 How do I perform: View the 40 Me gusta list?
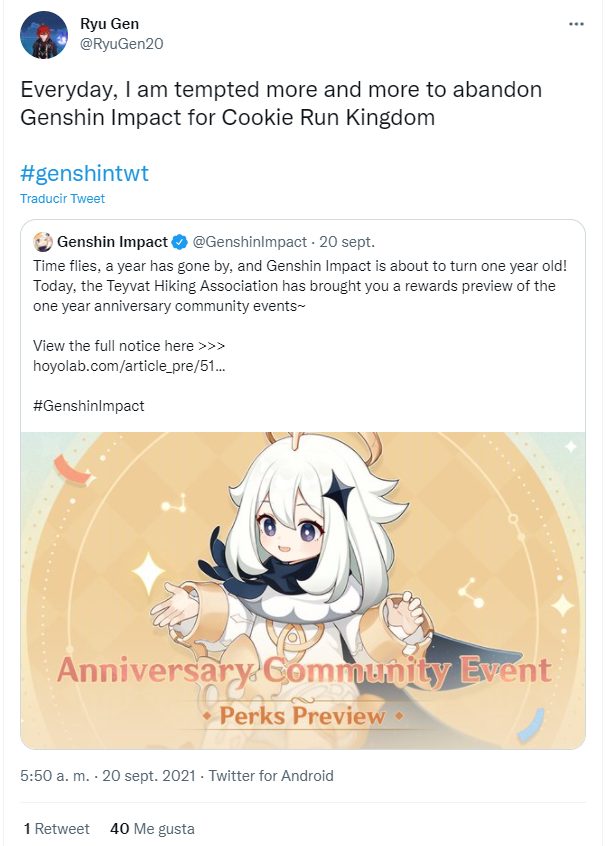[x=152, y=829]
